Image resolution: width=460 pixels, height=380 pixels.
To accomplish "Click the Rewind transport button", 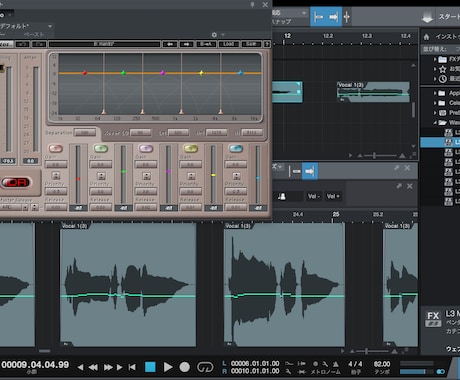I will tap(93, 367).
